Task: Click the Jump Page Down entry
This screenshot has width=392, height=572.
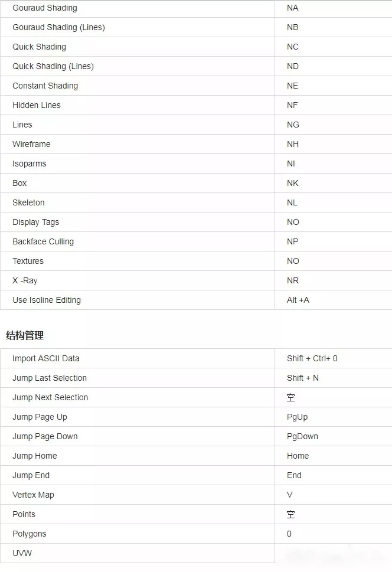Action: tap(45, 436)
